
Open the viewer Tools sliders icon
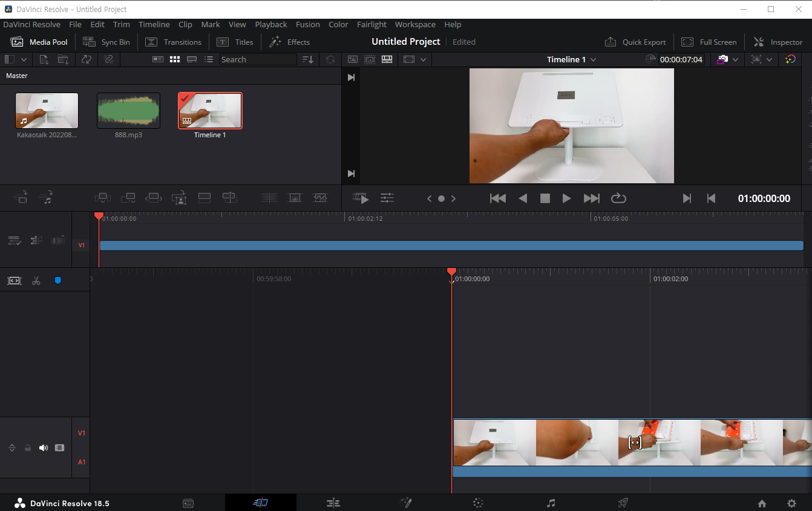click(x=387, y=198)
